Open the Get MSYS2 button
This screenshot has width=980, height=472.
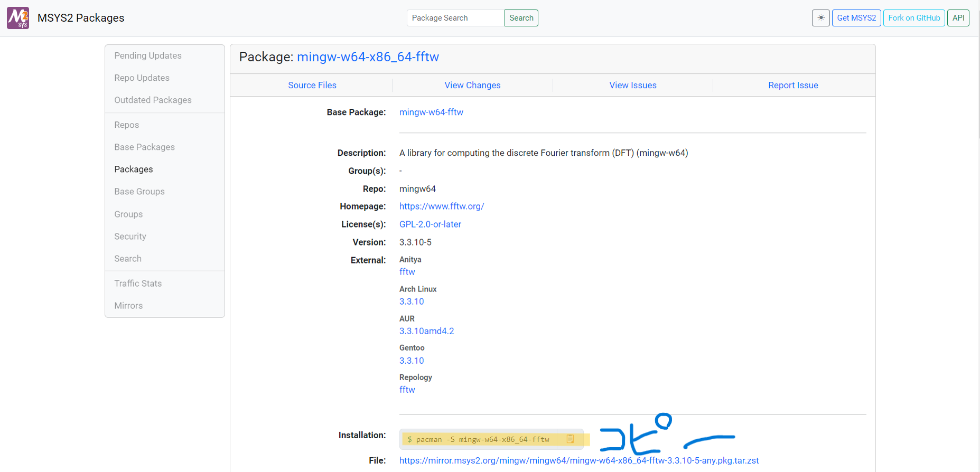(x=856, y=18)
